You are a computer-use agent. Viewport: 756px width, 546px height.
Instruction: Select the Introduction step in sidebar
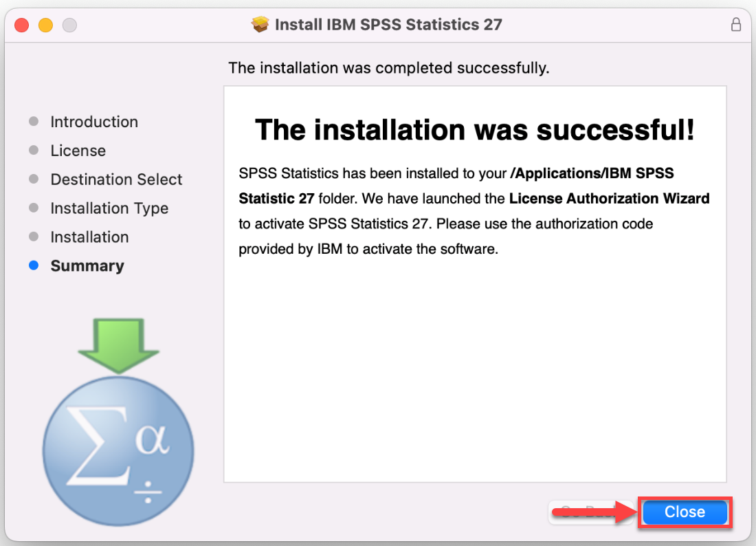coord(94,122)
